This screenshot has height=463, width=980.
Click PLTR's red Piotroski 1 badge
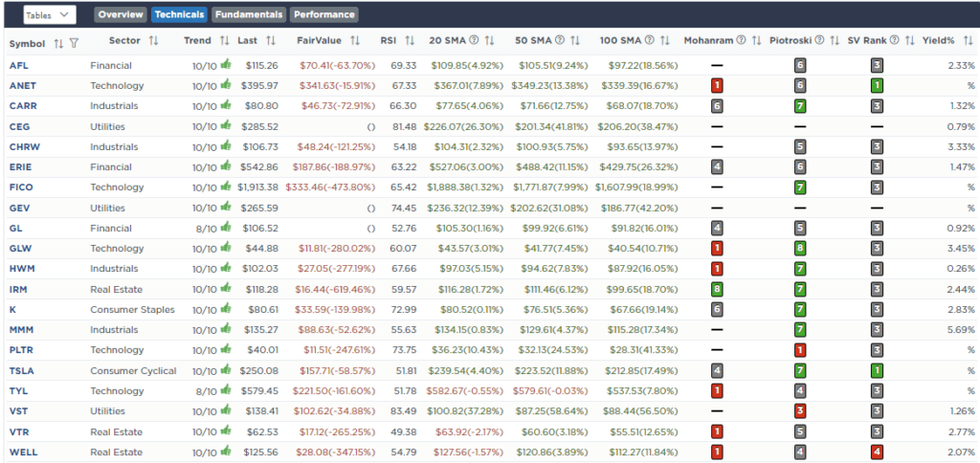tap(799, 350)
